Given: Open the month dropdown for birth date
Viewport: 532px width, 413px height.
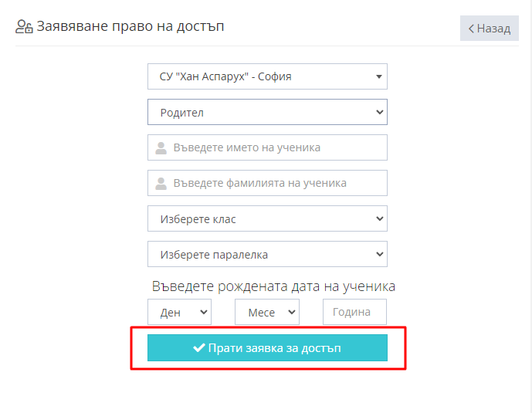Looking at the screenshot, I should pos(266,312).
